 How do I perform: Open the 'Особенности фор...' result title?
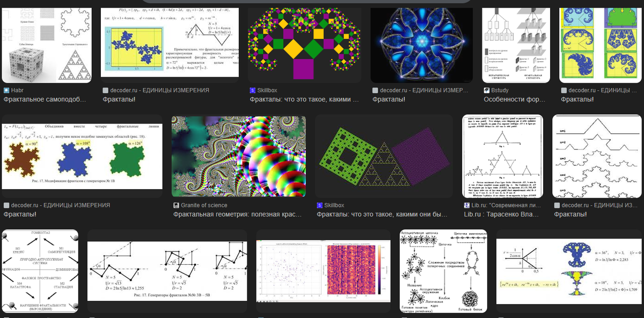514,99
